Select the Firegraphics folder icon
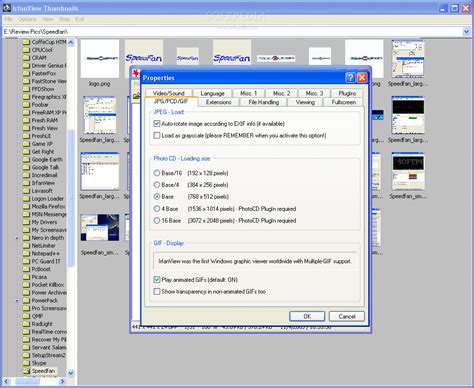This screenshot has width=474, height=388. [x=26, y=97]
